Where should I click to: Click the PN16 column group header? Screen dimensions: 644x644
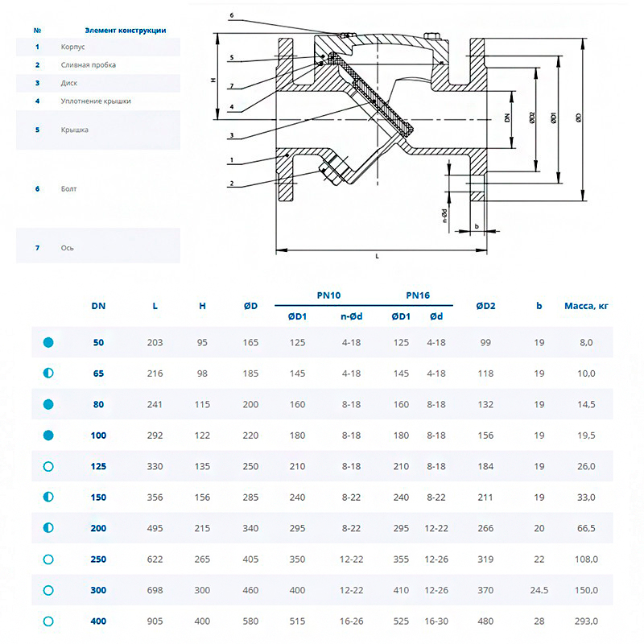pyautogui.click(x=418, y=295)
